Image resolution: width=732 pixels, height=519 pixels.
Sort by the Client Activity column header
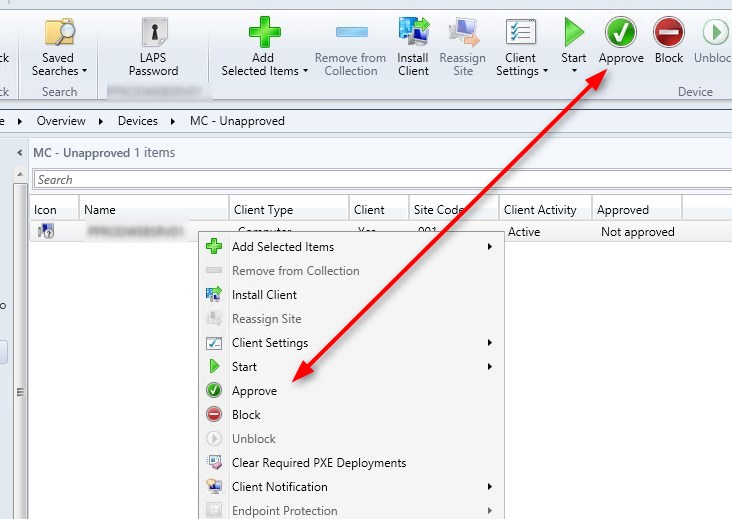pos(540,210)
